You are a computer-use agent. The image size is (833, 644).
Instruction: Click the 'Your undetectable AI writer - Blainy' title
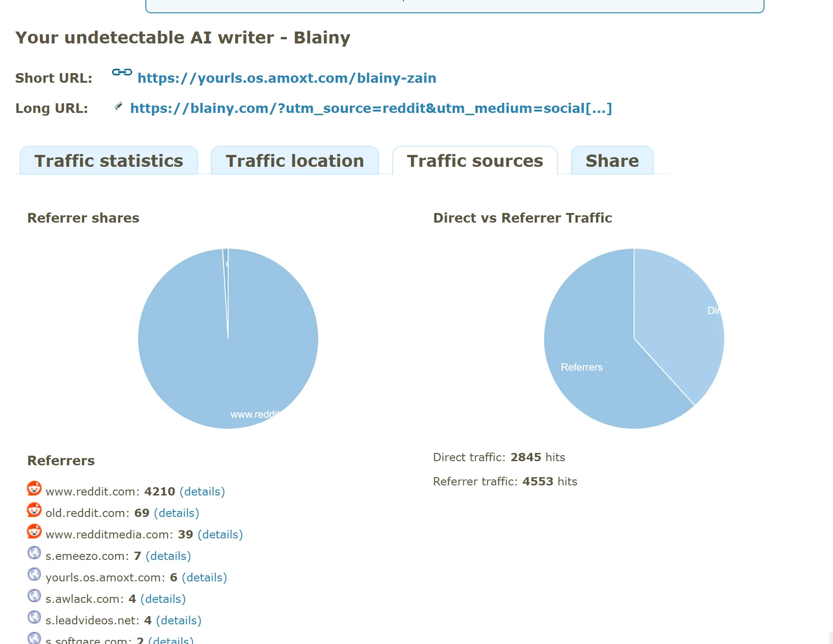point(183,37)
